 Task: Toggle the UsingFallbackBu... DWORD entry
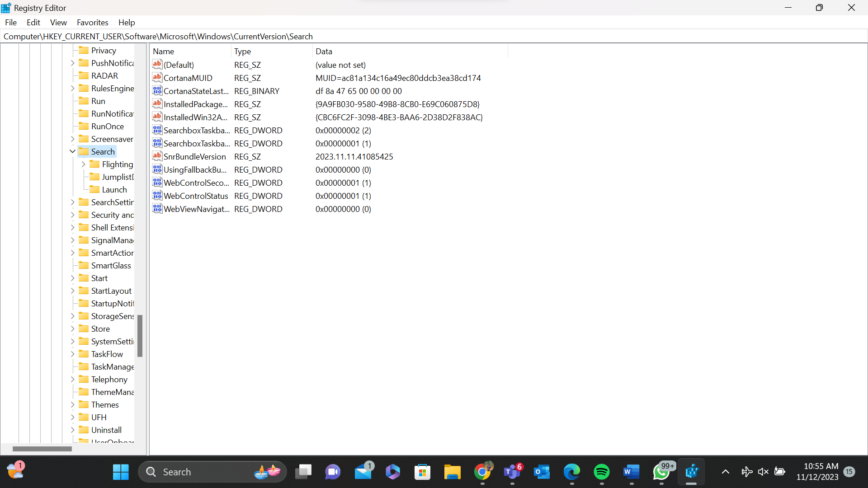(x=195, y=169)
